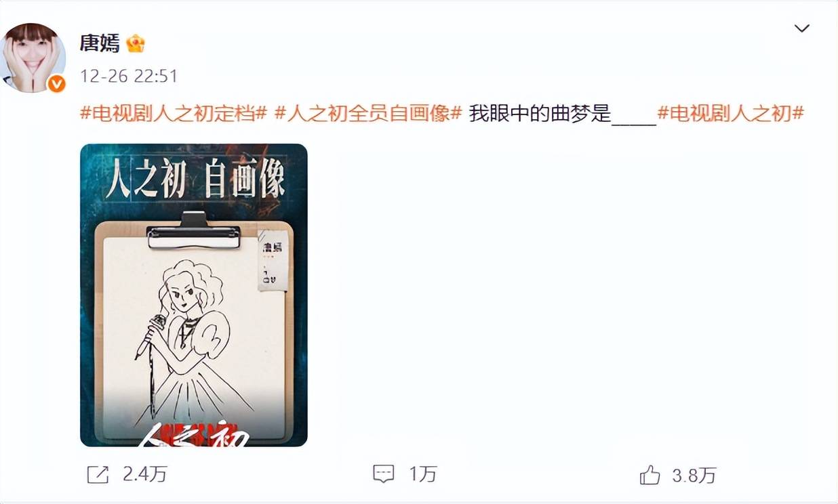838x504 pixels.
Task: Open the 唐嫣 username link
Action: [x=100, y=43]
